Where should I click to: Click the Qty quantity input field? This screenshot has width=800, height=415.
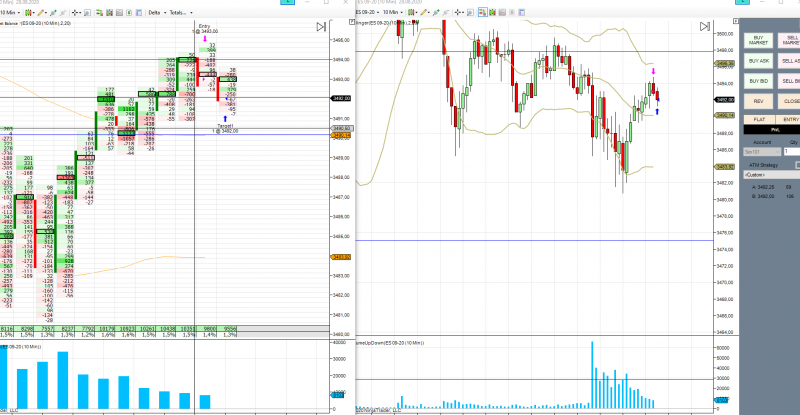pyautogui.click(x=792, y=152)
